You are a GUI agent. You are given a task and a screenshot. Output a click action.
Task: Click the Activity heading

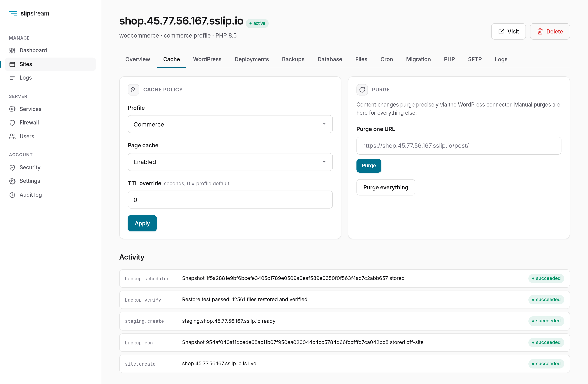[132, 257]
